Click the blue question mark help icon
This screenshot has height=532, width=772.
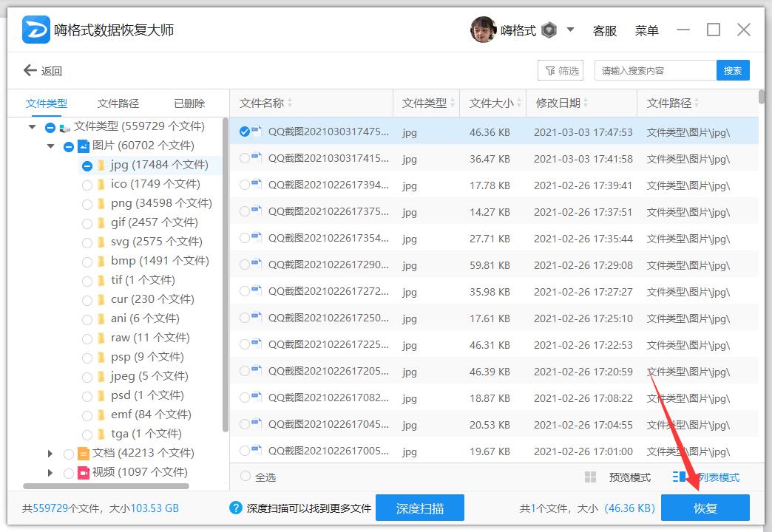(x=236, y=508)
